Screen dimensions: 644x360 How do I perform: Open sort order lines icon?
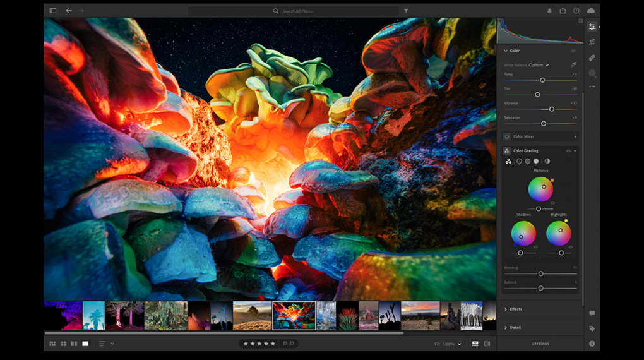click(102, 344)
